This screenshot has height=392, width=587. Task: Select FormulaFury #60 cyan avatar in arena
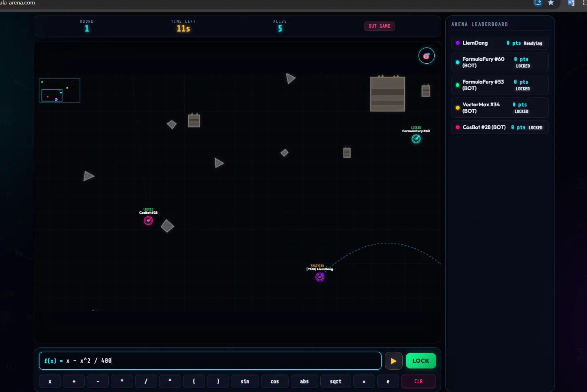[x=416, y=139]
